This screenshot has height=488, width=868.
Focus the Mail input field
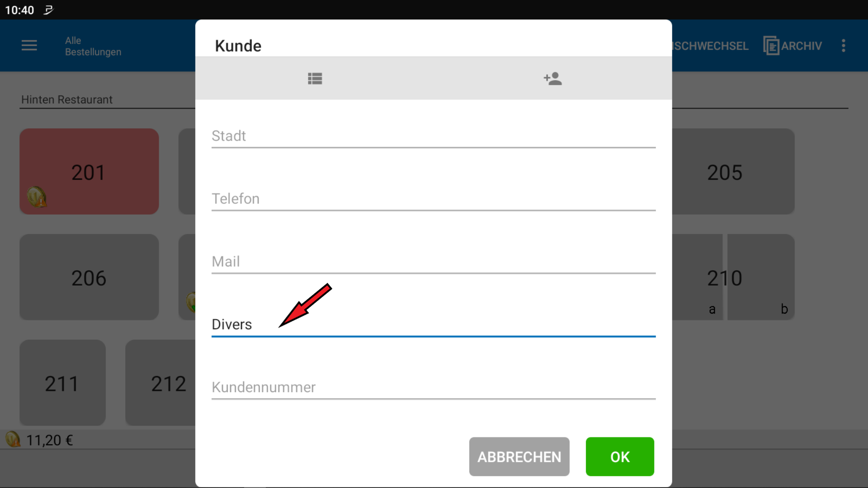point(433,261)
